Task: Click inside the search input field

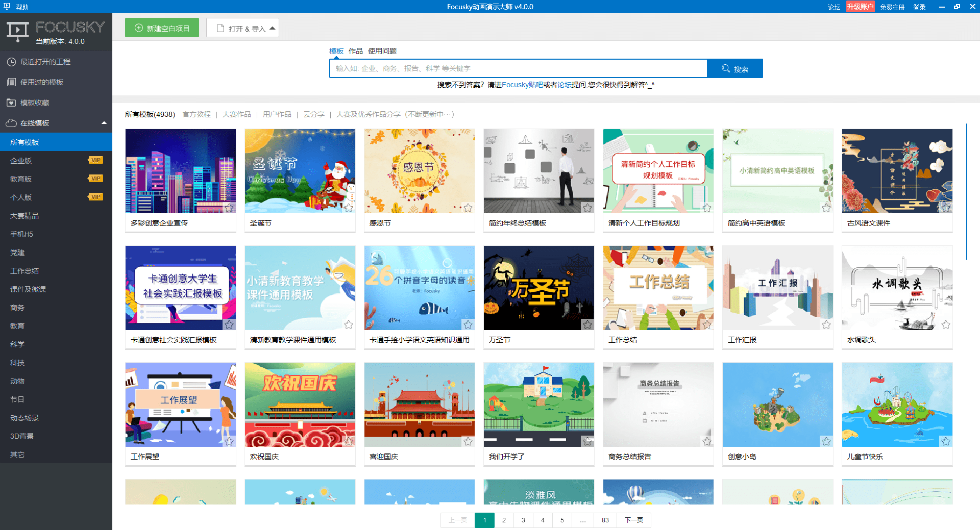Action: 518,68
